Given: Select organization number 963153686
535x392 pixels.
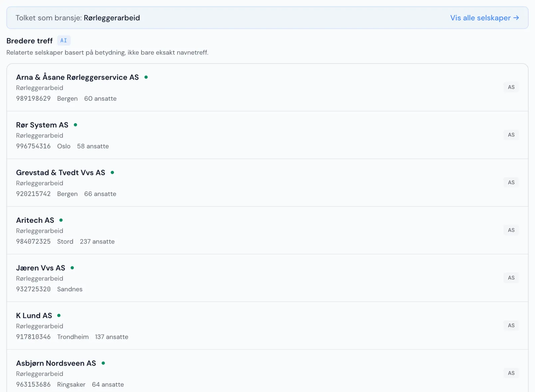Looking at the screenshot, I should [x=33, y=385].
